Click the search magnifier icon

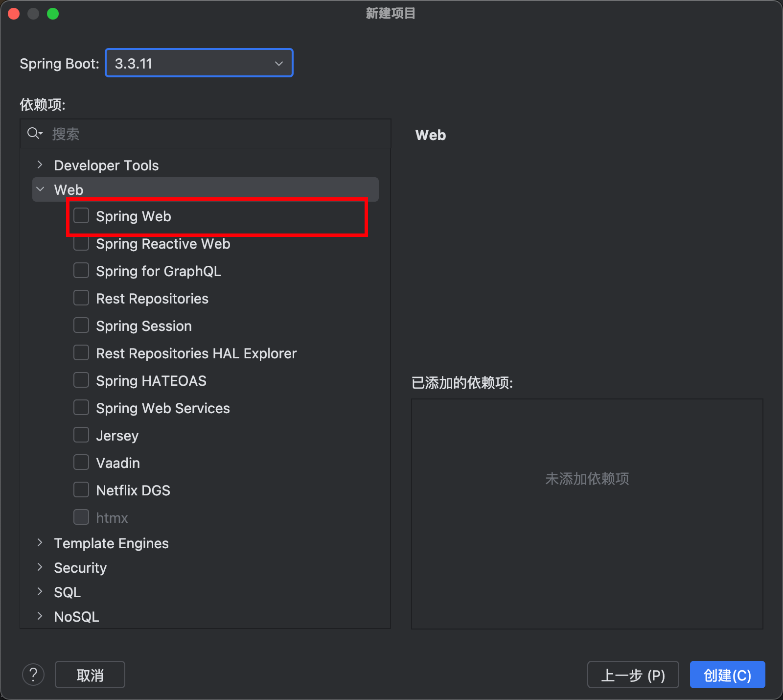pyautogui.click(x=34, y=133)
